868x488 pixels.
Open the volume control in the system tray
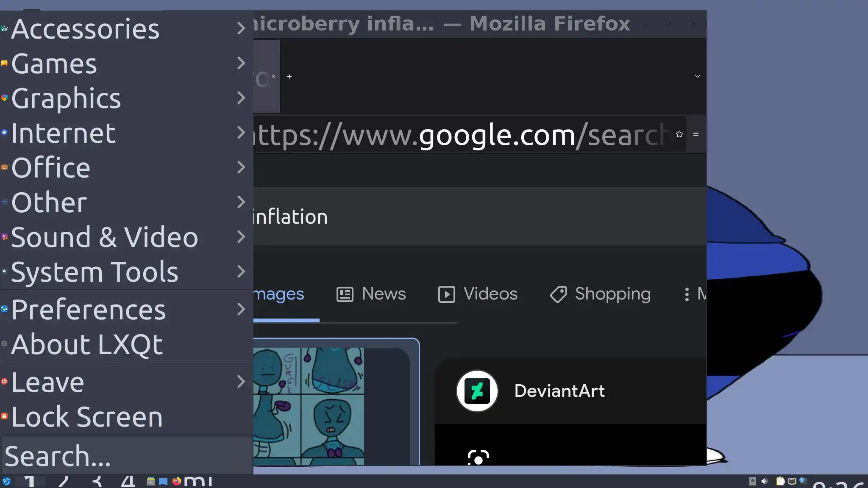point(765,481)
